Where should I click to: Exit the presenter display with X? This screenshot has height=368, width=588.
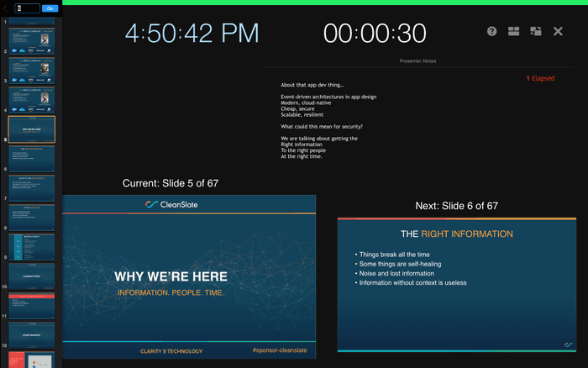pos(558,31)
